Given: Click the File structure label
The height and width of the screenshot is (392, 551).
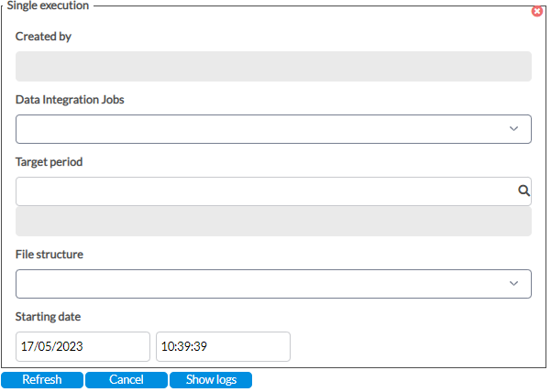Looking at the screenshot, I should [50, 255].
